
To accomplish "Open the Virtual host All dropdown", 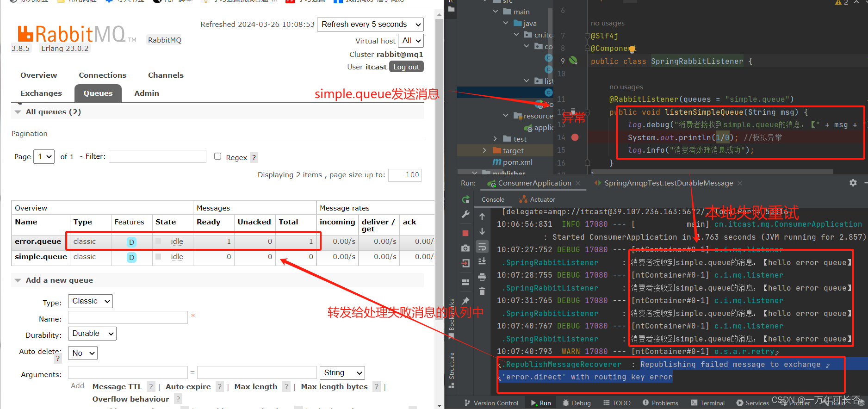I will (x=411, y=41).
